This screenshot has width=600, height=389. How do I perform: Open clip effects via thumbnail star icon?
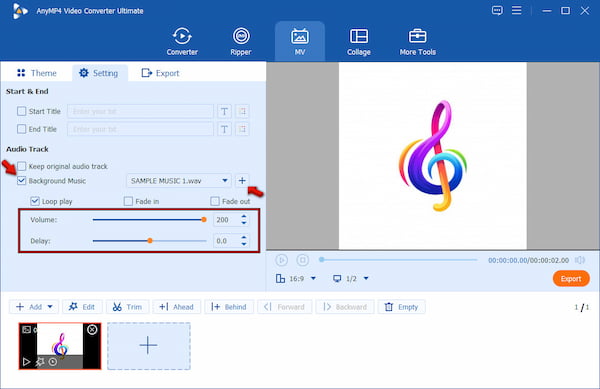click(x=39, y=361)
